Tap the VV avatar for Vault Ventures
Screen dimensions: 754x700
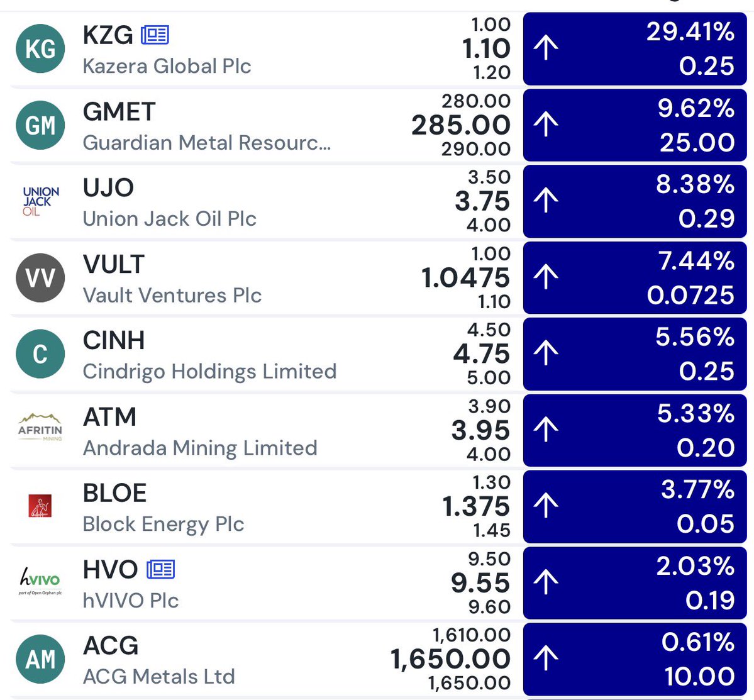[40, 278]
